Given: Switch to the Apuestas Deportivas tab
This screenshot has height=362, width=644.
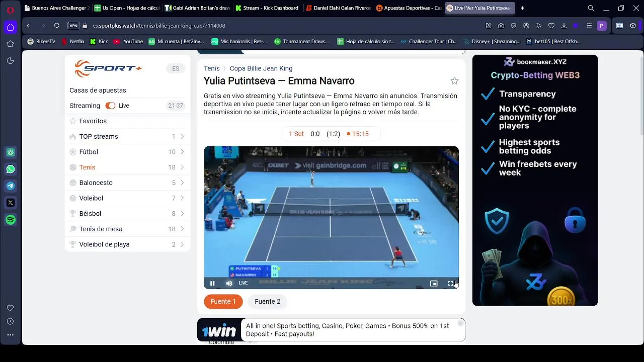Looking at the screenshot, I should [408, 8].
